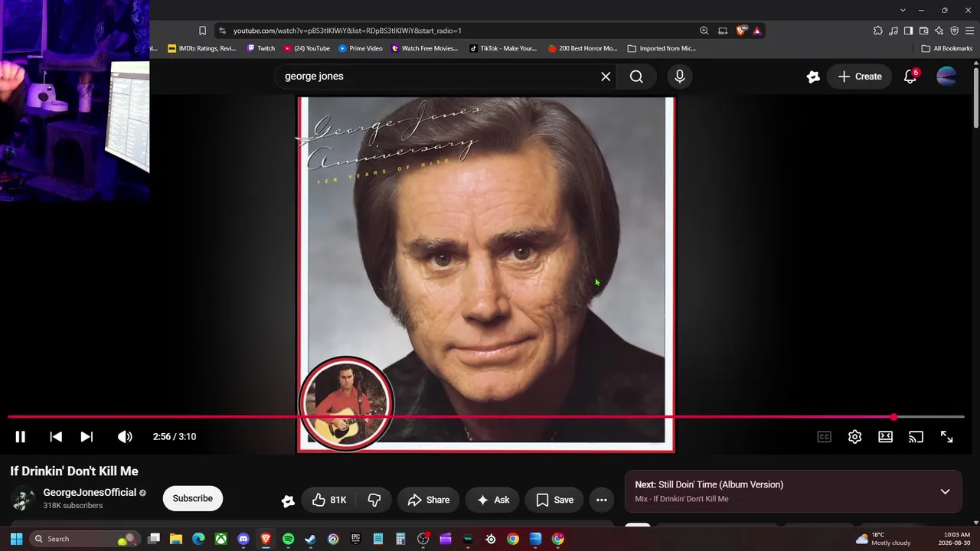Click the Ask button below the video
Viewport: 980px width, 551px height.
pyautogui.click(x=492, y=500)
